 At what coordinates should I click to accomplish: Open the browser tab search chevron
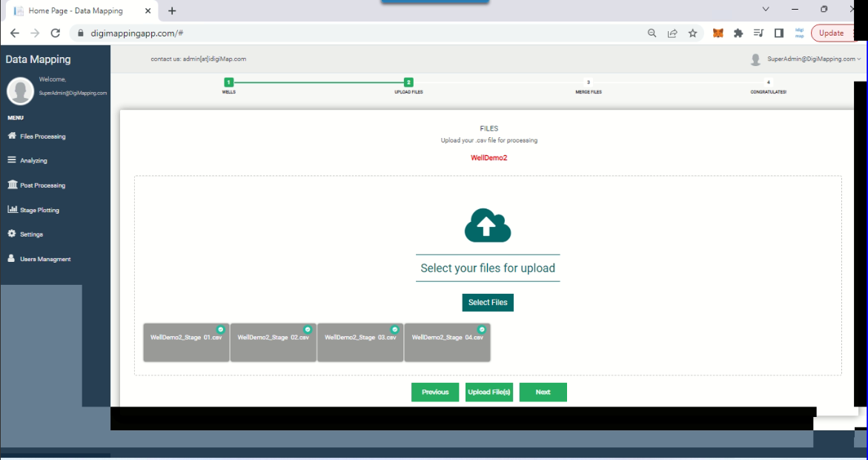(766, 9)
